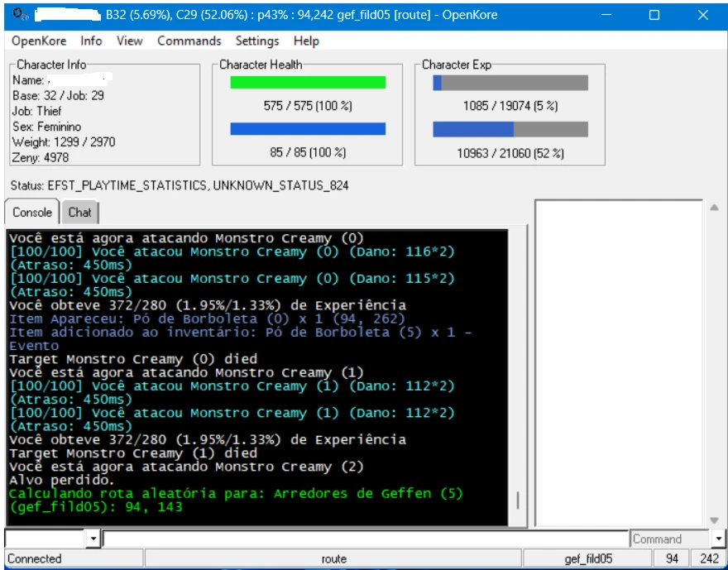The width and height of the screenshot is (728, 570).
Task: Click the right panel scroll down arrow
Action: tap(715, 520)
